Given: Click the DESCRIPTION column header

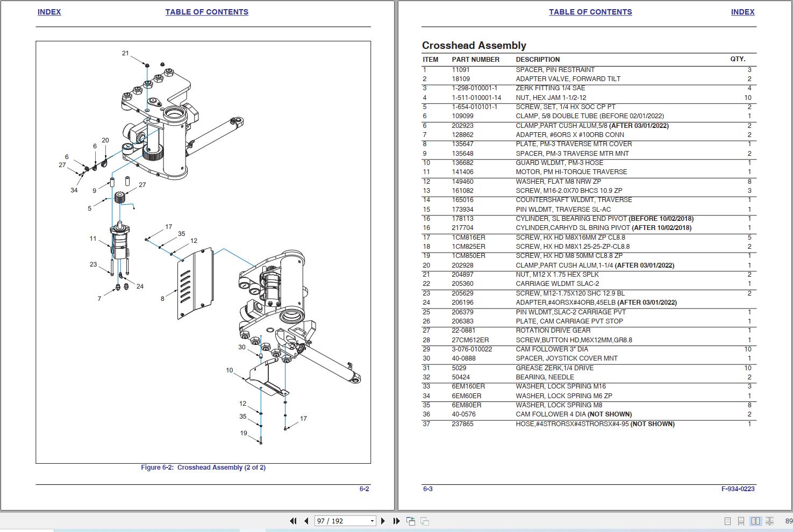Looking at the screenshot, I should [538, 60].
